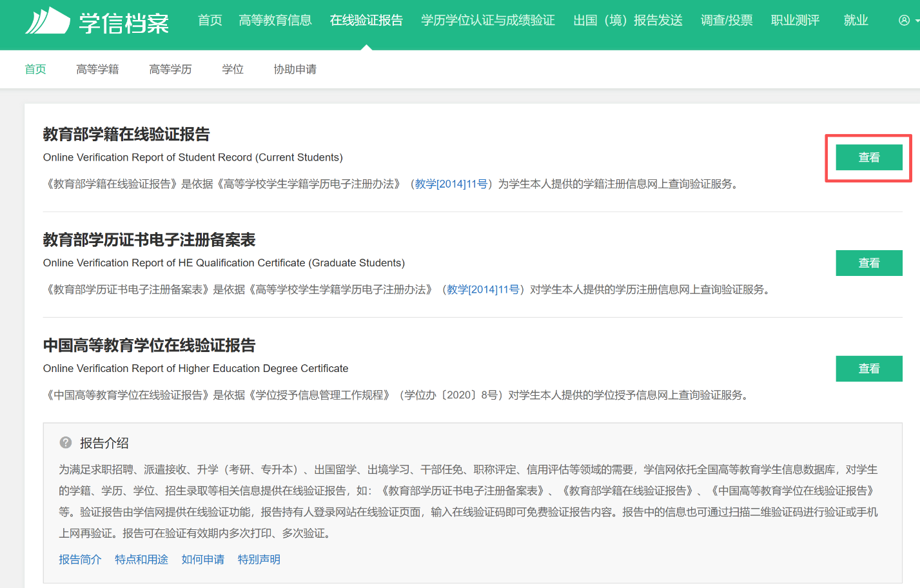Click heading 中国高等教育学位在线验证报告
The width and height of the screenshot is (920, 588).
pyautogui.click(x=150, y=346)
